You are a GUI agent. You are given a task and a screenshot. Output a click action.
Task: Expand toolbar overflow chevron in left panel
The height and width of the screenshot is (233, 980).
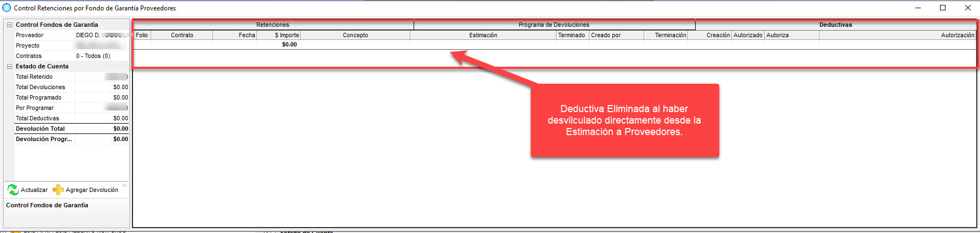tap(125, 186)
